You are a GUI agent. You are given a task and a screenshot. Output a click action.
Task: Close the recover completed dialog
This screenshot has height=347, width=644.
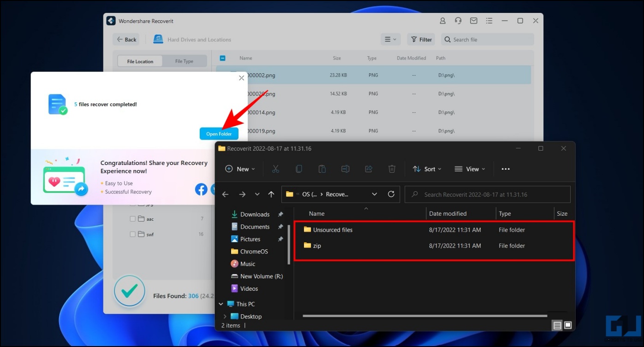click(x=241, y=78)
